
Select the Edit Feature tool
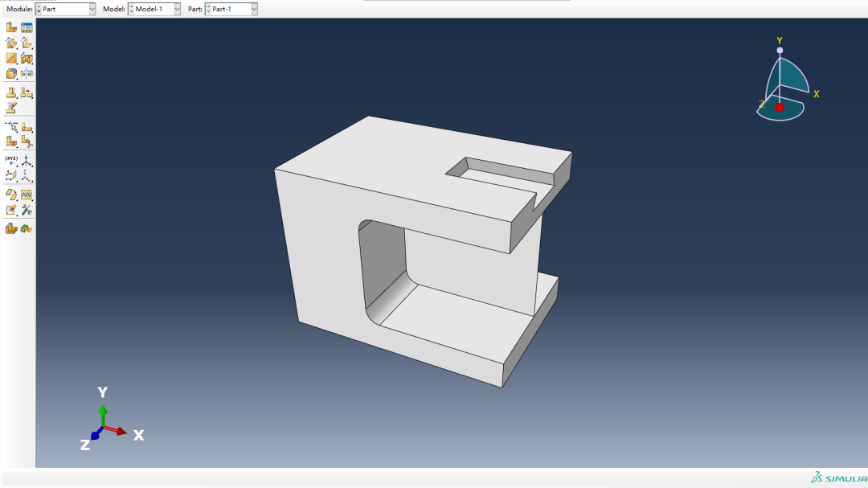(x=11, y=92)
